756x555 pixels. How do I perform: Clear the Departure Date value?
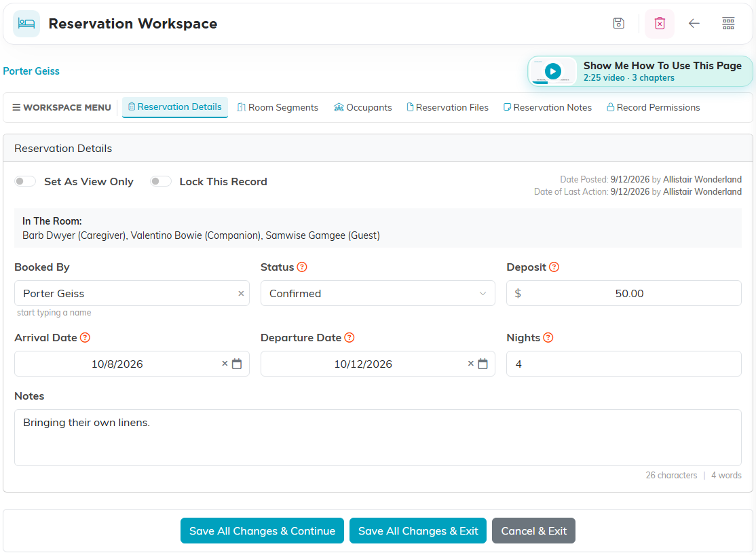pos(470,364)
